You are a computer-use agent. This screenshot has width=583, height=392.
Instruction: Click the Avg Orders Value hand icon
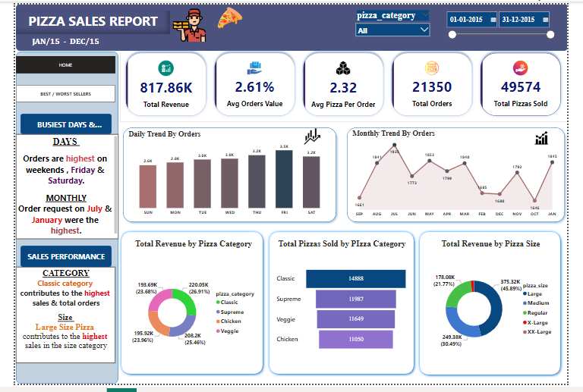click(254, 68)
